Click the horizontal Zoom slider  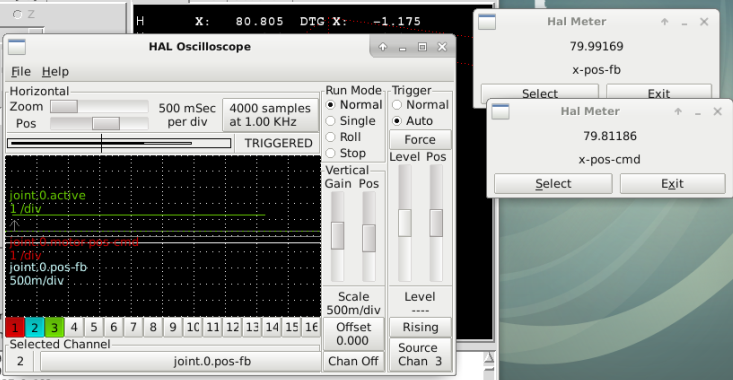tap(99, 107)
